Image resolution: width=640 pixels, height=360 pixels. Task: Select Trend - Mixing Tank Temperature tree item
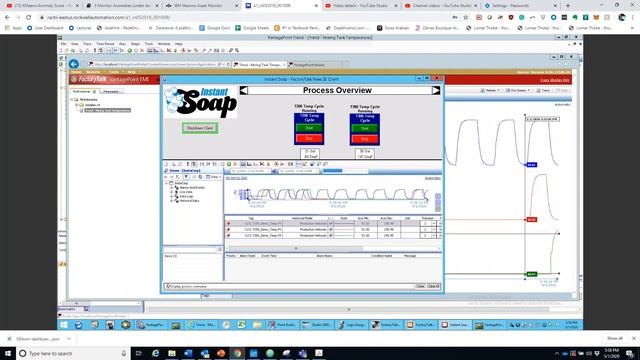[107, 110]
